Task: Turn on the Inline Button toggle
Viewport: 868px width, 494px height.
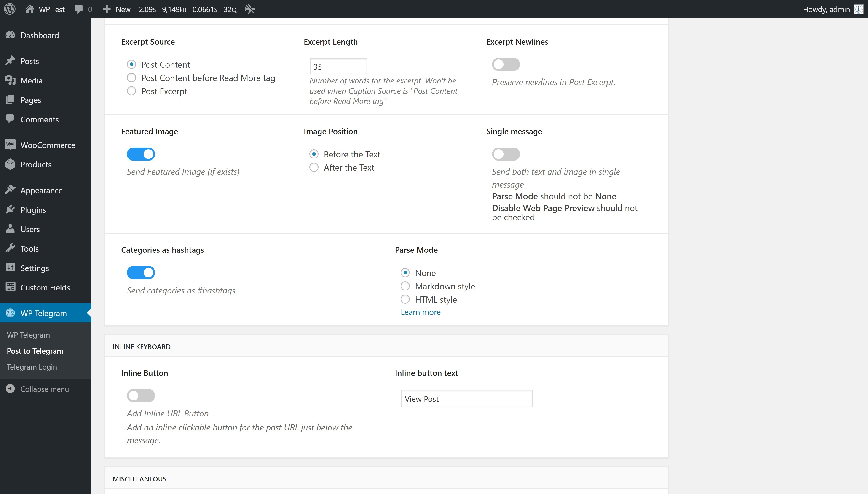Action: point(141,396)
